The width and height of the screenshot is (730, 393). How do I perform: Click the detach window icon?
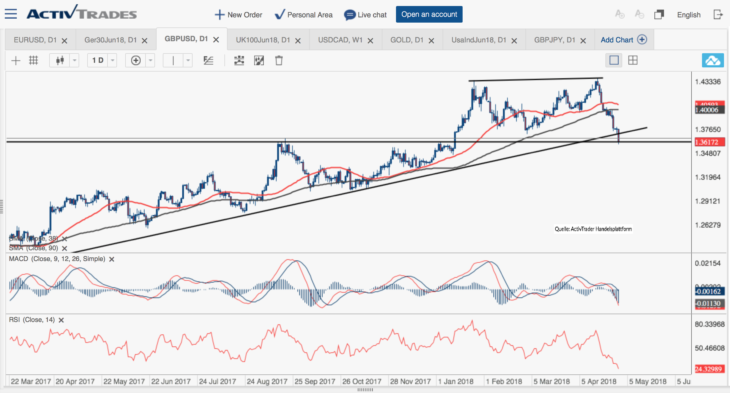(659, 14)
